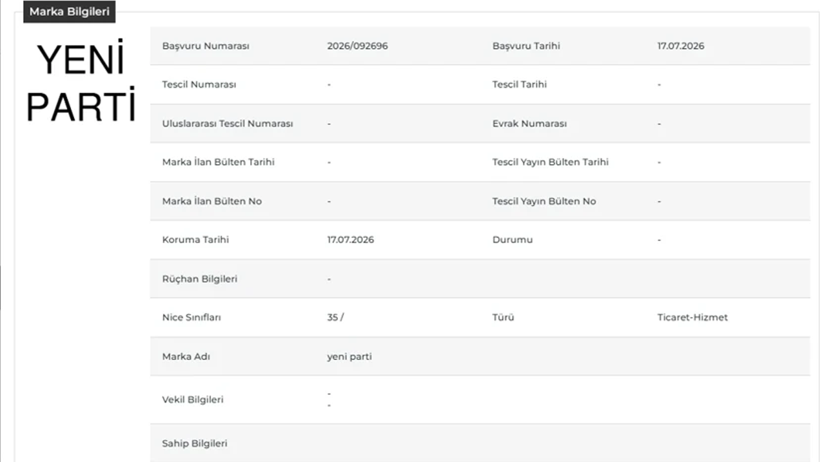Select the Ticaret-Hizmet type value
Screen dimensions: 820x462
[692, 317]
